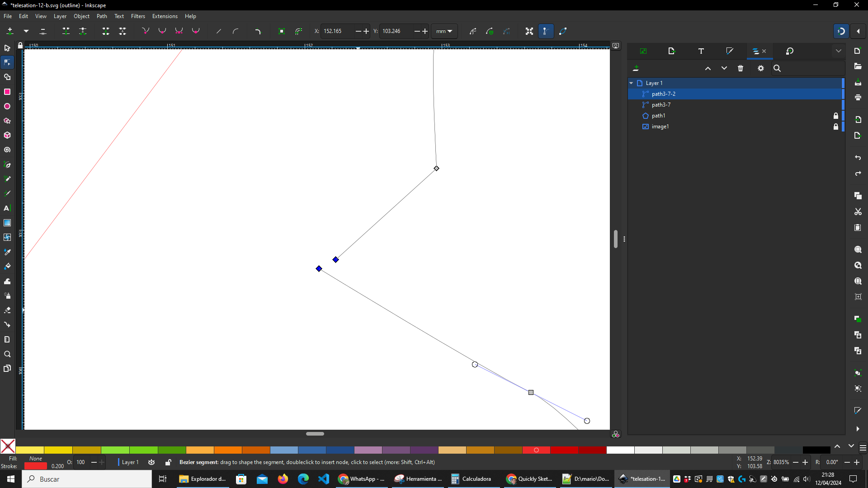
Task: Select the Zoom tool in toolbox
Action: pyautogui.click(x=7, y=354)
